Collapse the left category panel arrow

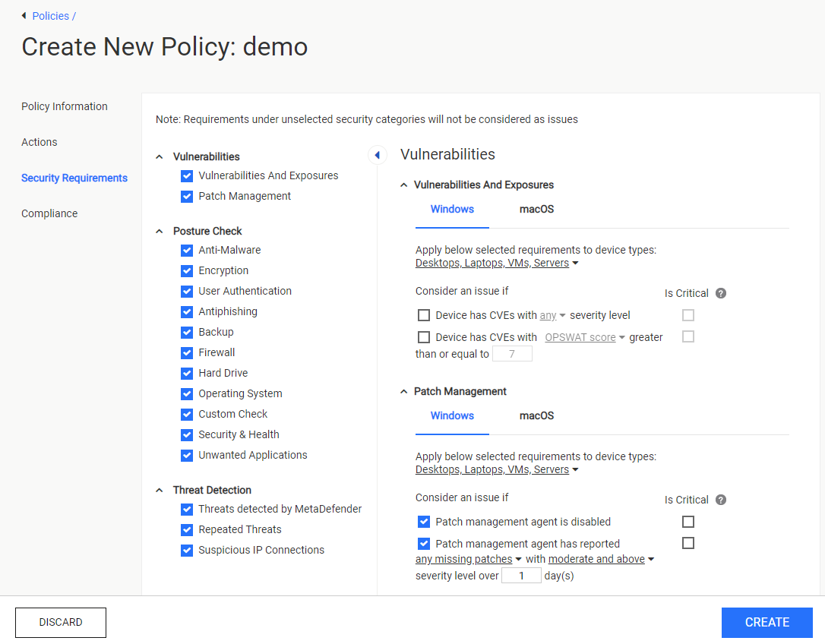[378, 155]
